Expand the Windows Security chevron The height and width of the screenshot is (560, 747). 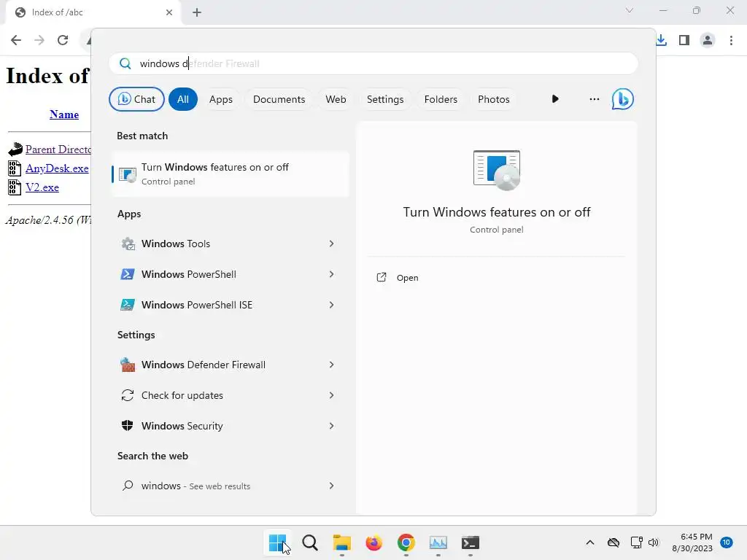(x=332, y=426)
